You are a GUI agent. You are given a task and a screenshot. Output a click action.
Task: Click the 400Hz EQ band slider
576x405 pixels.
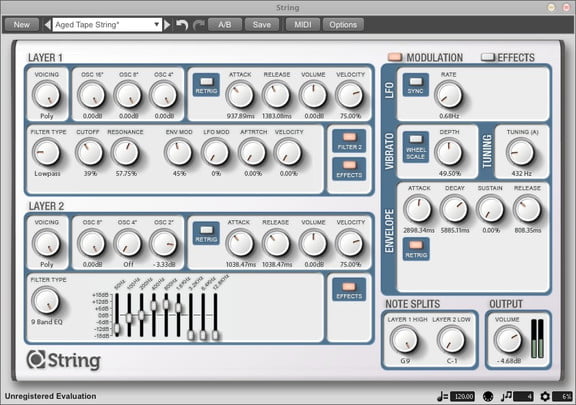click(154, 315)
